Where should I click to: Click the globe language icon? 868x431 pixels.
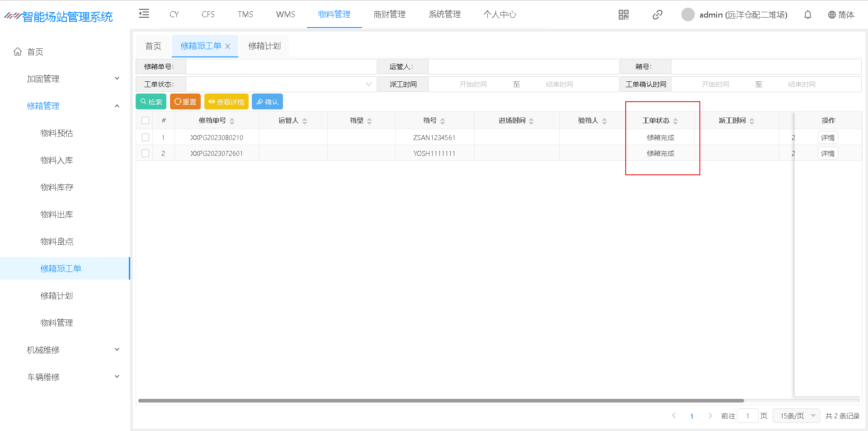[832, 15]
